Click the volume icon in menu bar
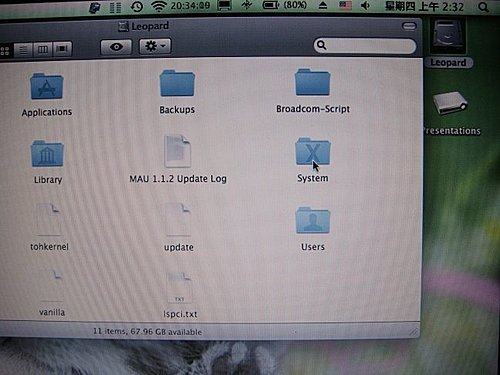Screen dimensions: 500x375 (366, 6)
